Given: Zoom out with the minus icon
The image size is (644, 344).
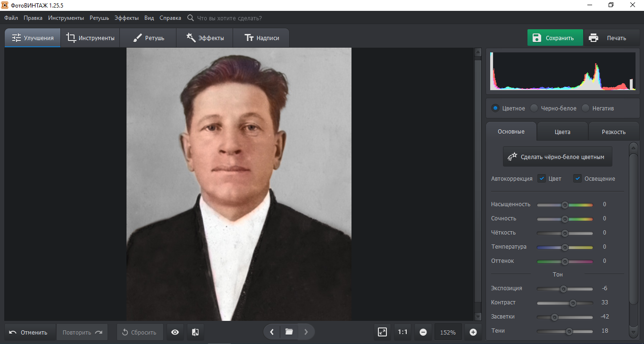Looking at the screenshot, I should click(x=423, y=332).
